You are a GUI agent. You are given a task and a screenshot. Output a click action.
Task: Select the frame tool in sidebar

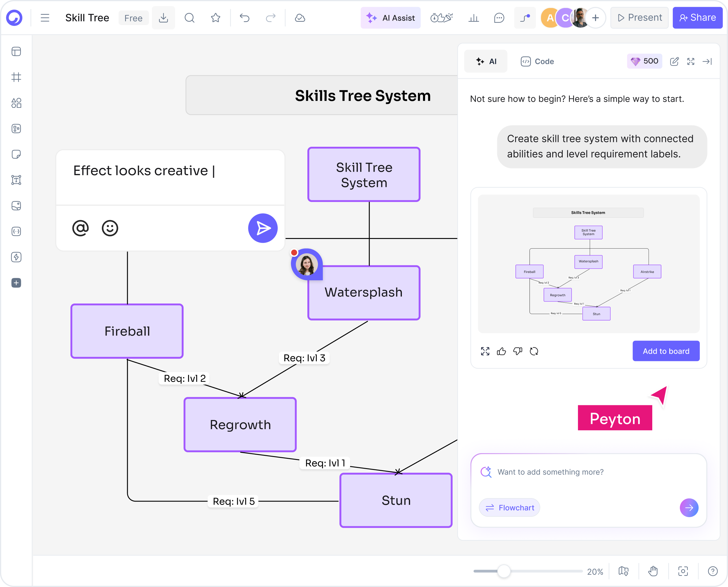tap(16, 77)
